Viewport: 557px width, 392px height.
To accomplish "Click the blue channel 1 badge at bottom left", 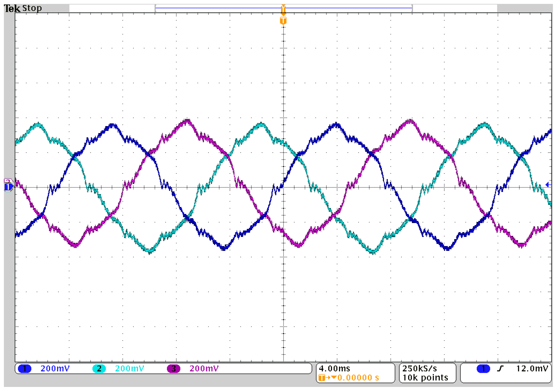I will (25, 369).
